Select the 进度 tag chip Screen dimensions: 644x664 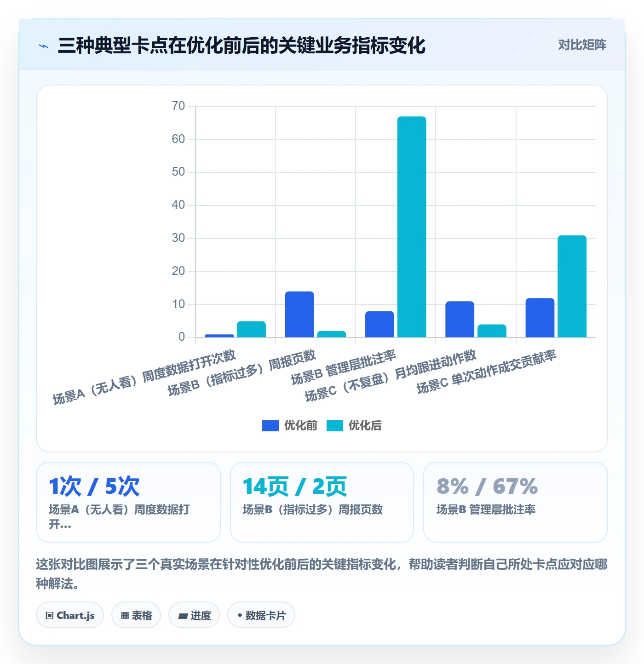(x=194, y=615)
